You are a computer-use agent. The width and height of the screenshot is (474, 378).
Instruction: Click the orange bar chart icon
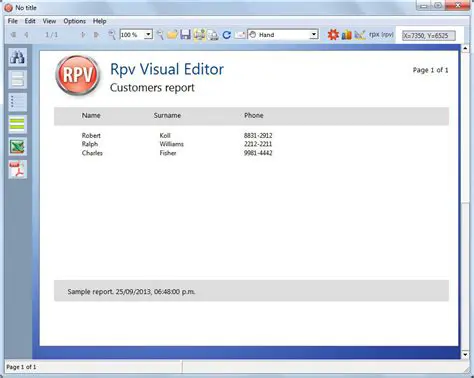pyautogui.click(x=347, y=35)
